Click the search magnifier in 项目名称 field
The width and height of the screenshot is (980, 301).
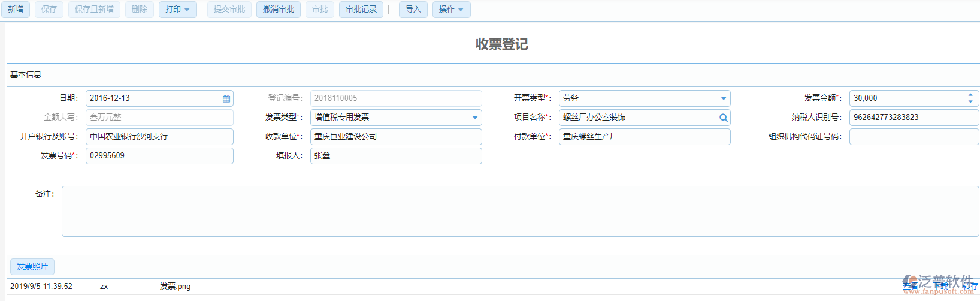(x=723, y=118)
